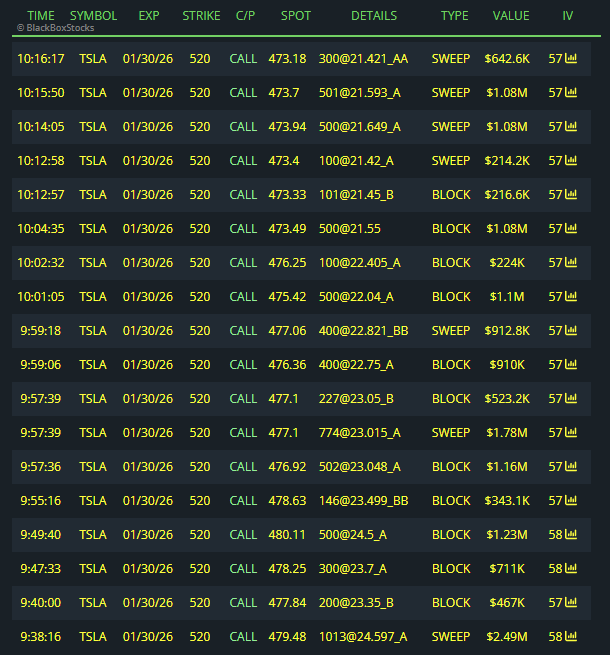This screenshot has height=655, width=610.
Task: Select the 500@21.649_A details cell
Action: [x=360, y=127]
